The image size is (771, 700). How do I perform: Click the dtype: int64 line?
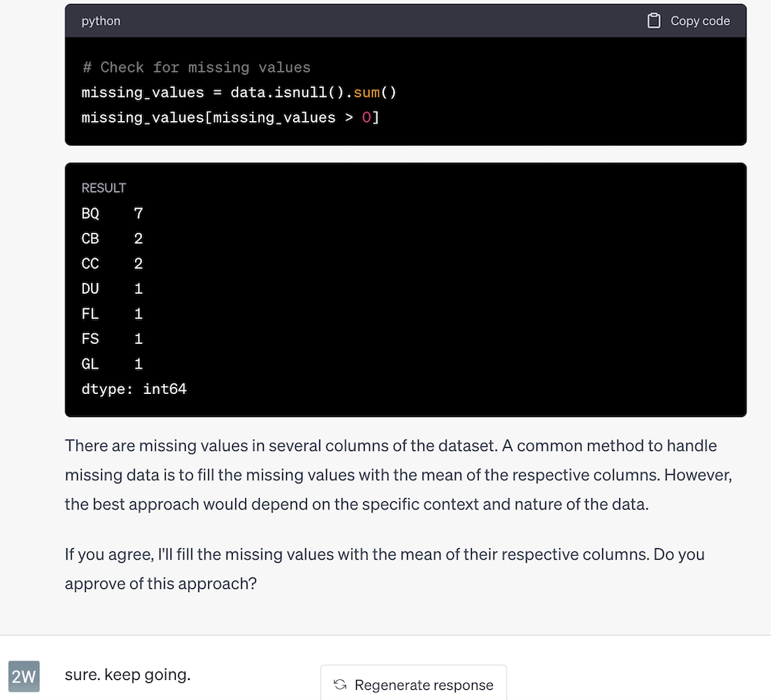134,389
